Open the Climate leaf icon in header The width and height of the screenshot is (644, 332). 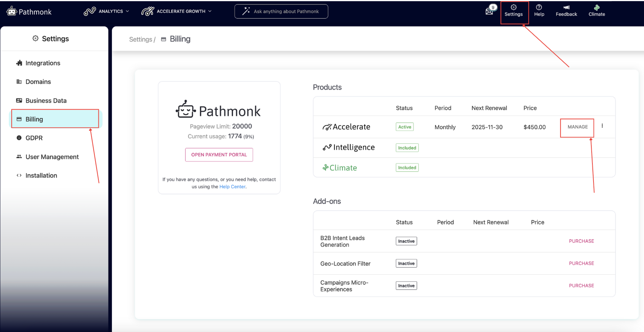coord(596,7)
